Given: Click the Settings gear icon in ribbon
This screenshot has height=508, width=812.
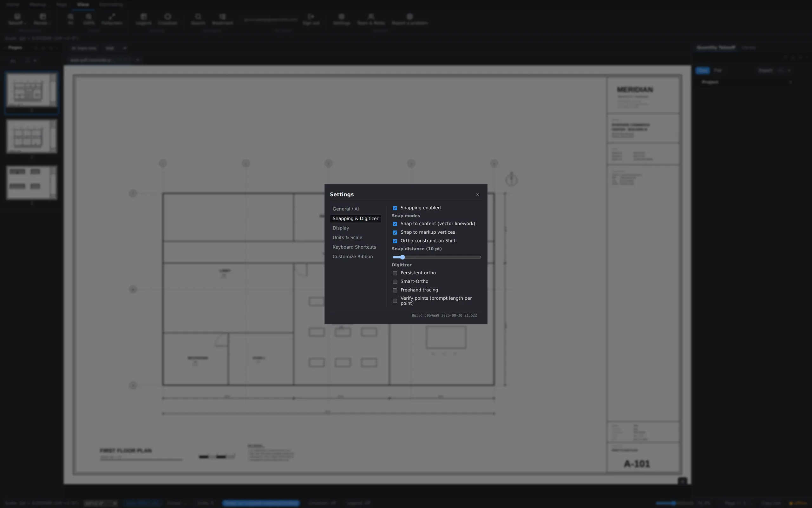Looking at the screenshot, I should point(342,19).
